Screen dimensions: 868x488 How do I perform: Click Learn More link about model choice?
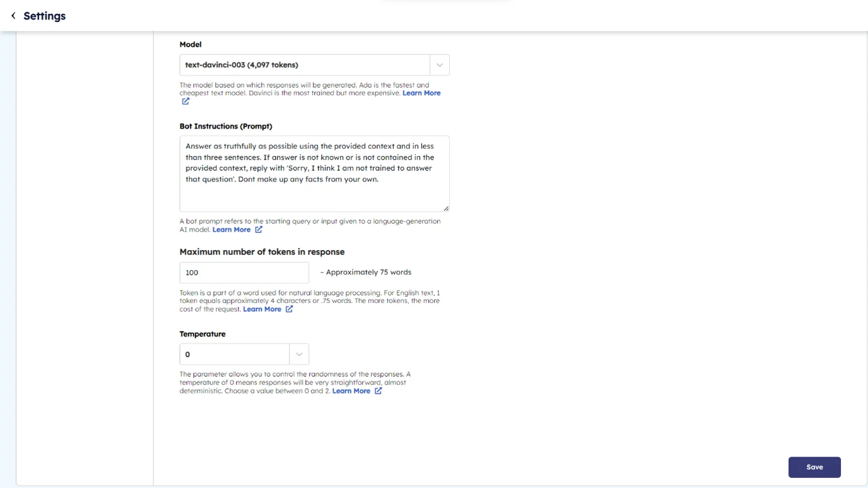coord(421,93)
